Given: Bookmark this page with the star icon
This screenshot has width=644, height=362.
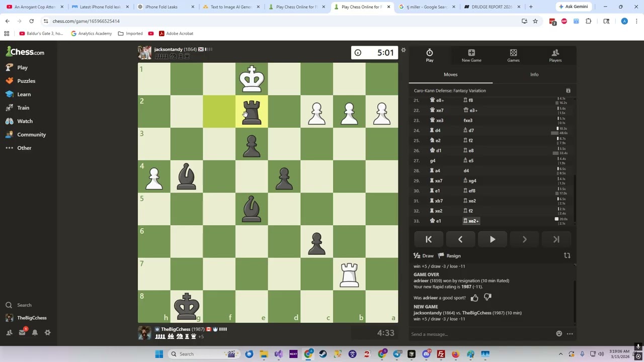Looking at the screenshot, I should (535, 21).
